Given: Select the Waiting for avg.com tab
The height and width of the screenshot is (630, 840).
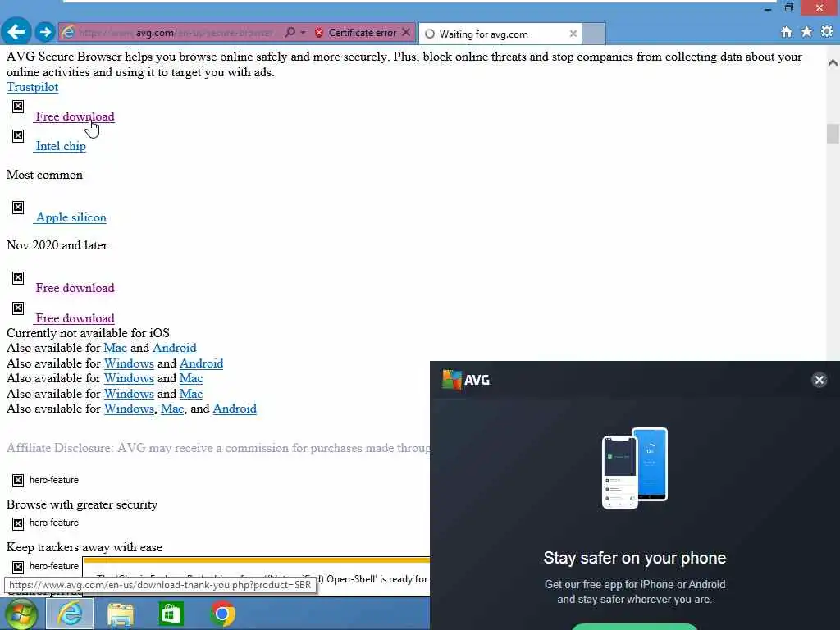Looking at the screenshot, I should point(500,34).
